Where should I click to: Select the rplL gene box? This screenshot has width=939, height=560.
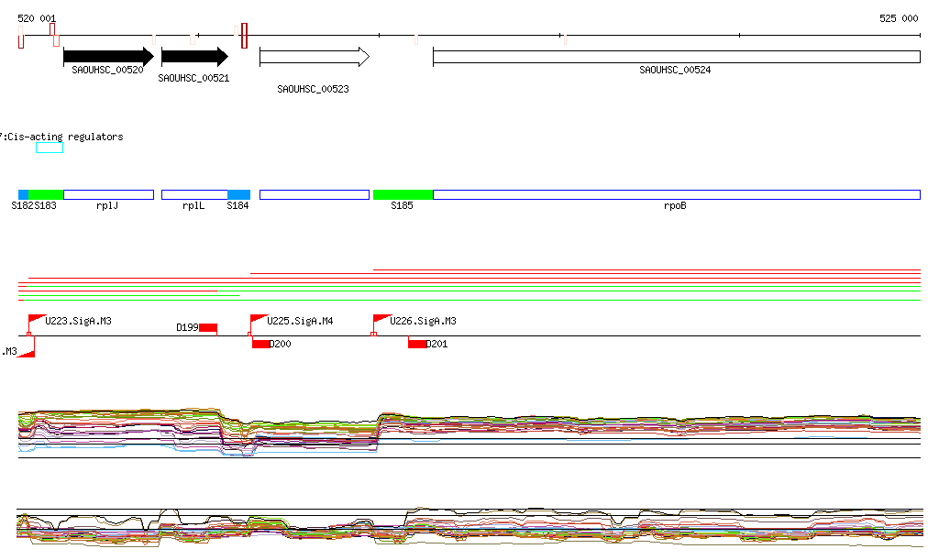tap(193, 194)
